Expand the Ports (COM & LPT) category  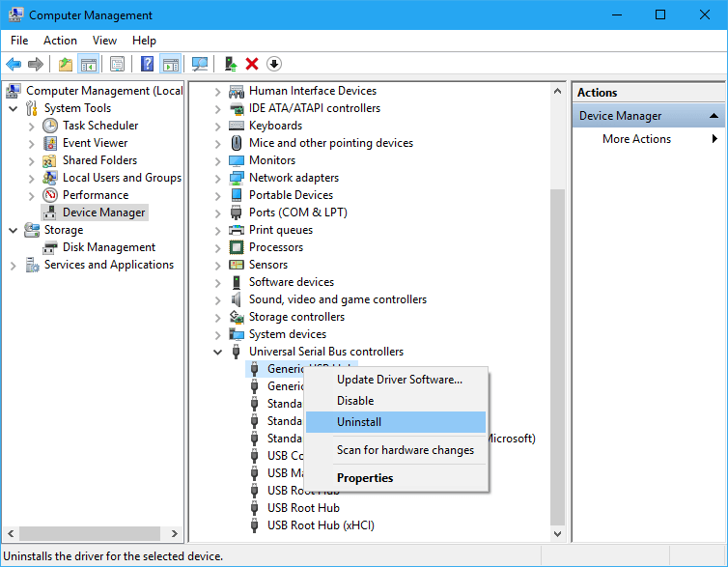[x=218, y=213]
